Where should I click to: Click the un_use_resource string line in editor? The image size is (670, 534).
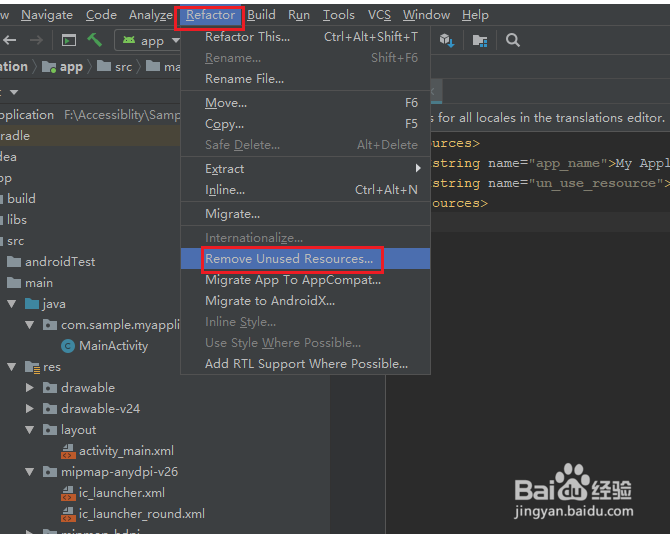[550, 183]
